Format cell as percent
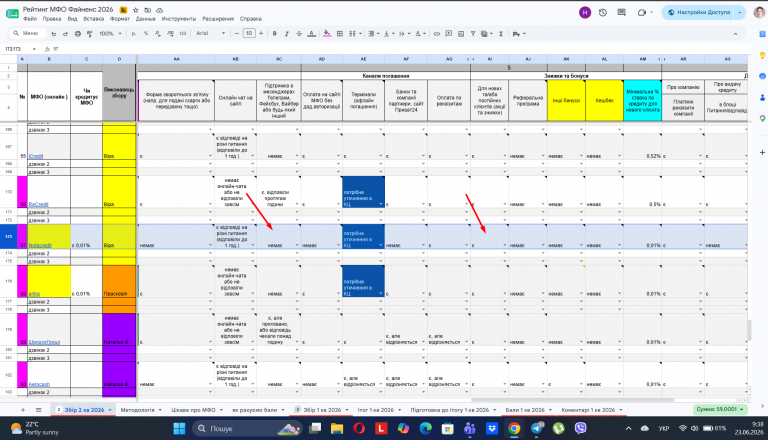Image resolution: width=768 pixels, height=440 pixels. tap(146, 34)
